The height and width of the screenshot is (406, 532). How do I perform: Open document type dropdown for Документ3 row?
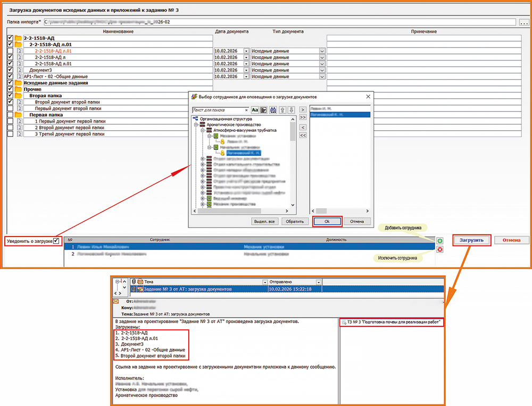coord(322,70)
